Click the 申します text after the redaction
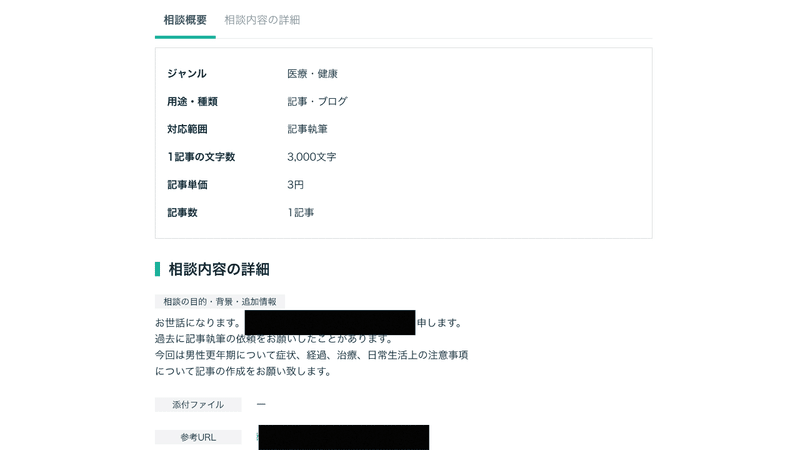This screenshot has height=450, width=800. (x=439, y=322)
